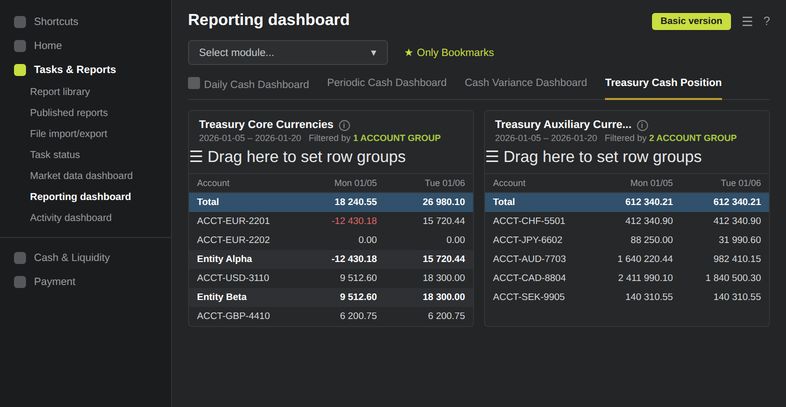
Task: Click row groups icon in Core Currencies panel
Action: [196, 157]
